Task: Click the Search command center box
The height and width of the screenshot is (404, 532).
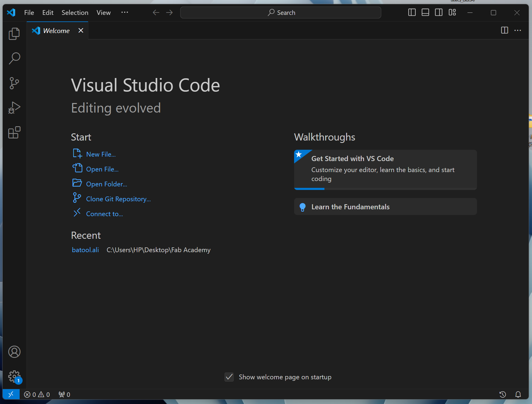Action: 280,13
